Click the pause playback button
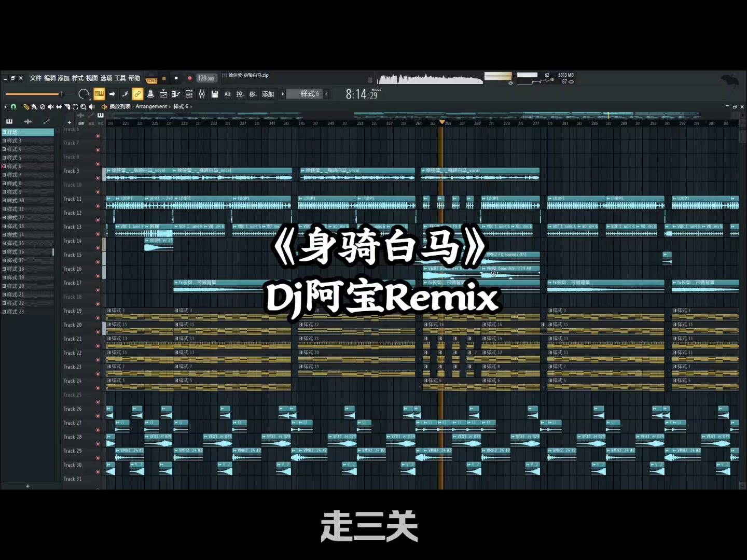747x560 pixels. coord(164,78)
